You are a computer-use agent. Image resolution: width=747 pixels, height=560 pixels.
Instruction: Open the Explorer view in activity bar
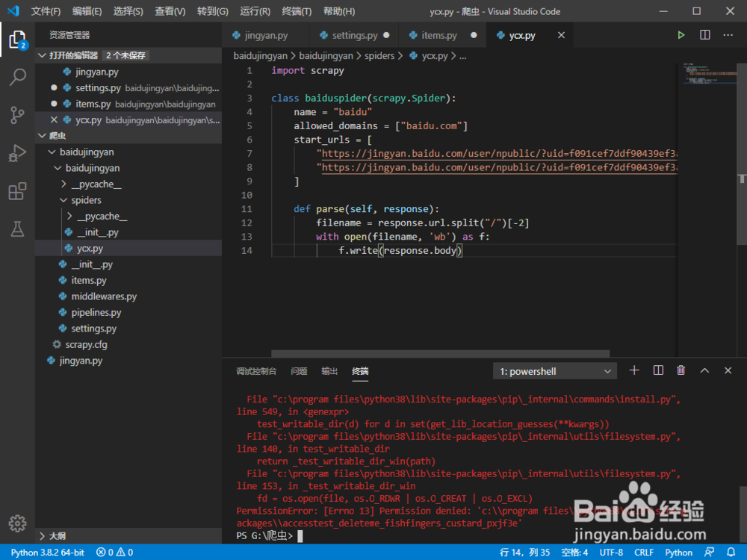click(18, 40)
